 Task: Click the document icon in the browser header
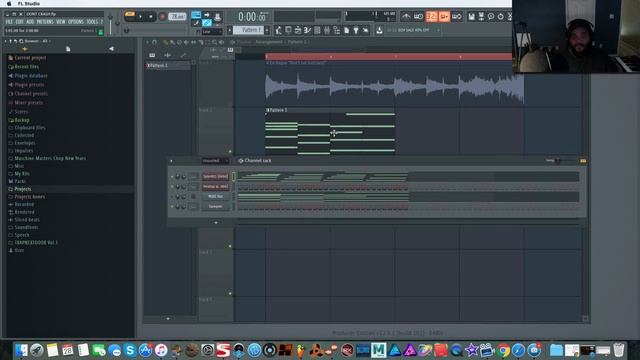(x=68, y=49)
